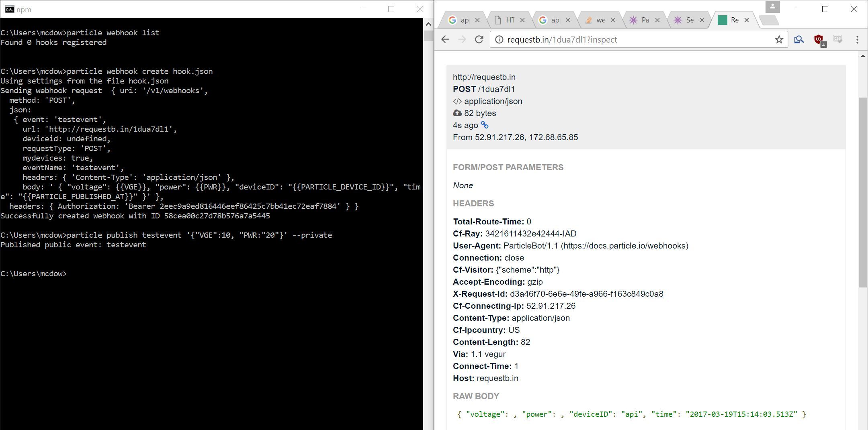Image resolution: width=868 pixels, height=430 pixels.
Task: Click the 'Content-Length: 82' header row
Action: click(491, 342)
